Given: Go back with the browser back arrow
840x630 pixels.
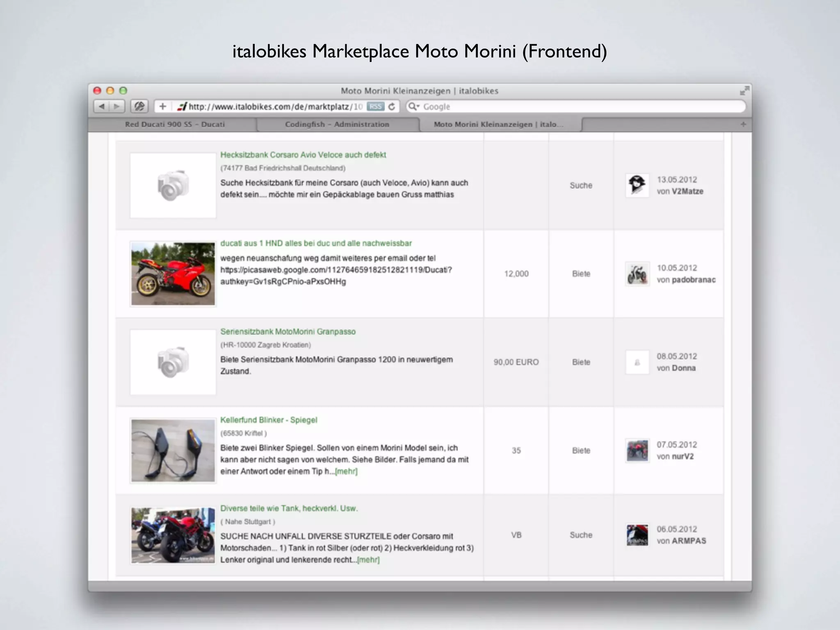Looking at the screenshot, I should coord(101,107).
